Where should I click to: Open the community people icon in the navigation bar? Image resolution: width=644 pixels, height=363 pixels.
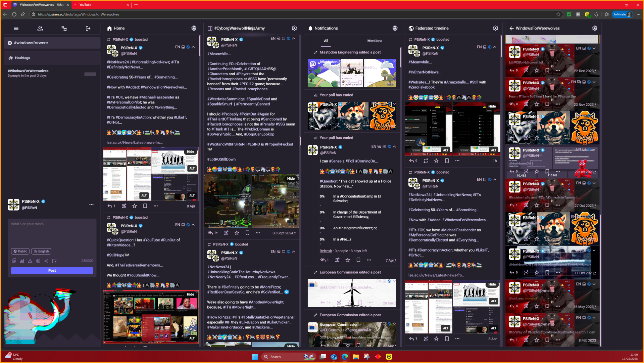[40, 29]
